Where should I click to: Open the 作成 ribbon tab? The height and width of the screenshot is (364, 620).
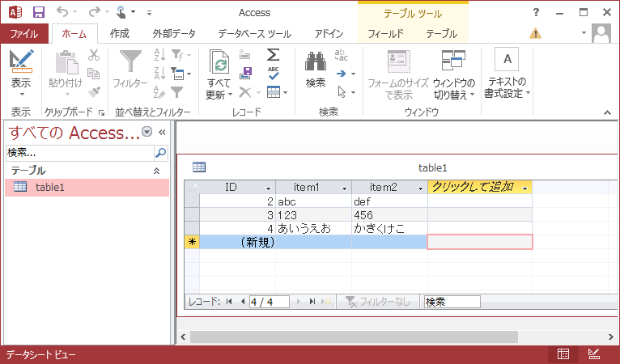[x=120, y=33]
